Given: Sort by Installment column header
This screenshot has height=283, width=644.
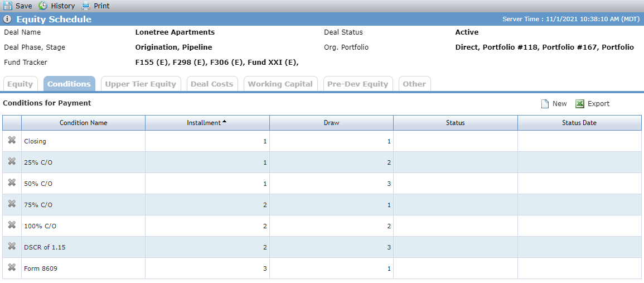Looking at the screenshot, I should [207, 123].
